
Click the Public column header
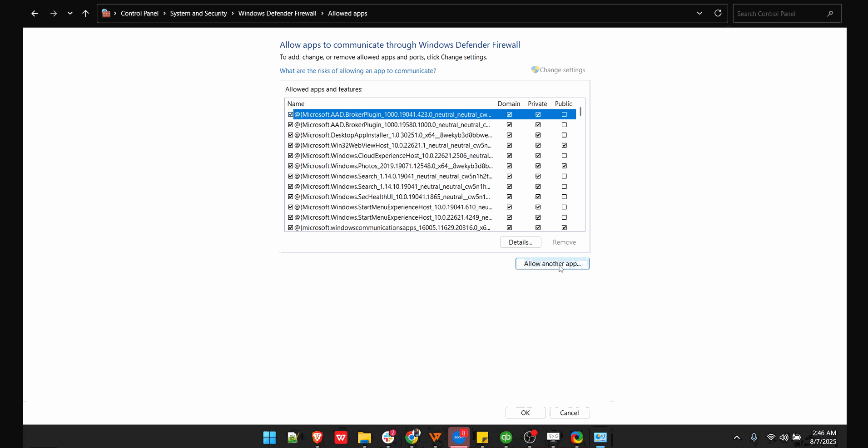click(564, 104)
